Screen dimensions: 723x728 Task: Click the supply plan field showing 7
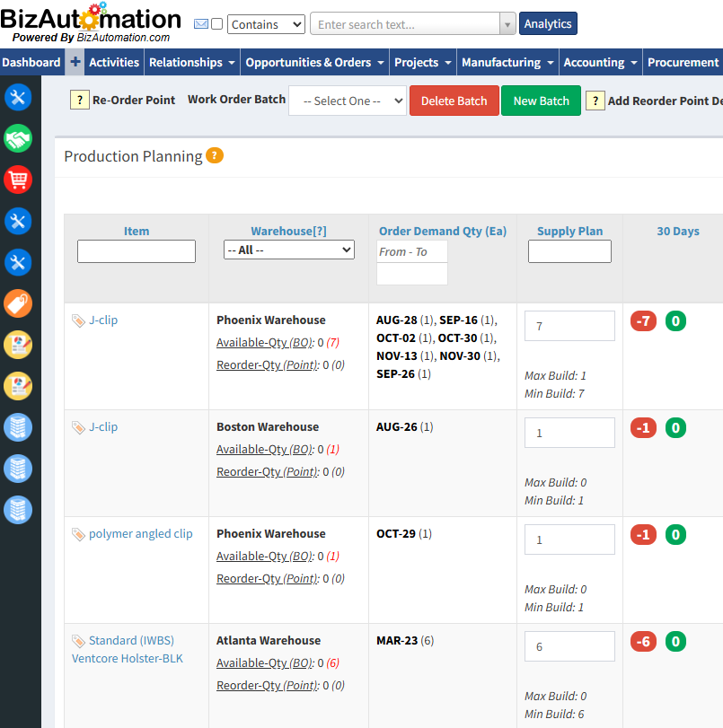(569, 326)
